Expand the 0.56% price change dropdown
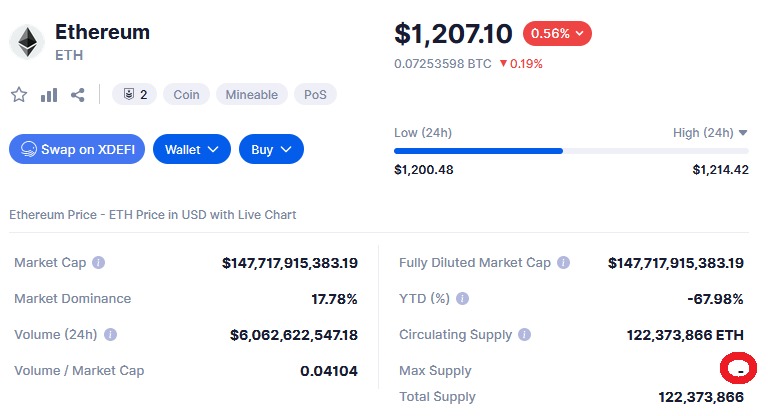Screen dimensions: 768x416 pyautogui.click(x=557, y=33)
